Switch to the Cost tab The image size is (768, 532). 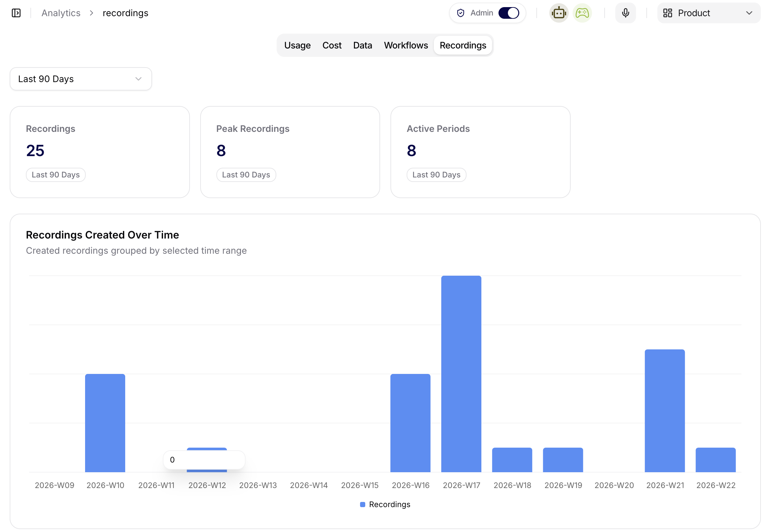click(332, 45)
